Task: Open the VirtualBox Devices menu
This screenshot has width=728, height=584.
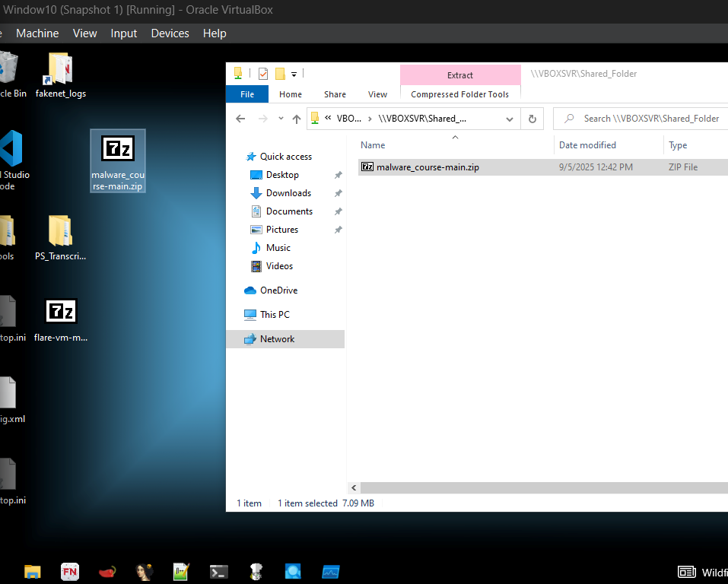Action: (170, 33)
